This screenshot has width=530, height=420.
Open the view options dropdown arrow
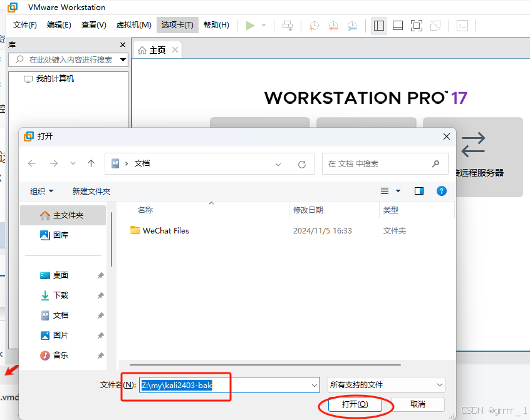[x=398, y=191]
